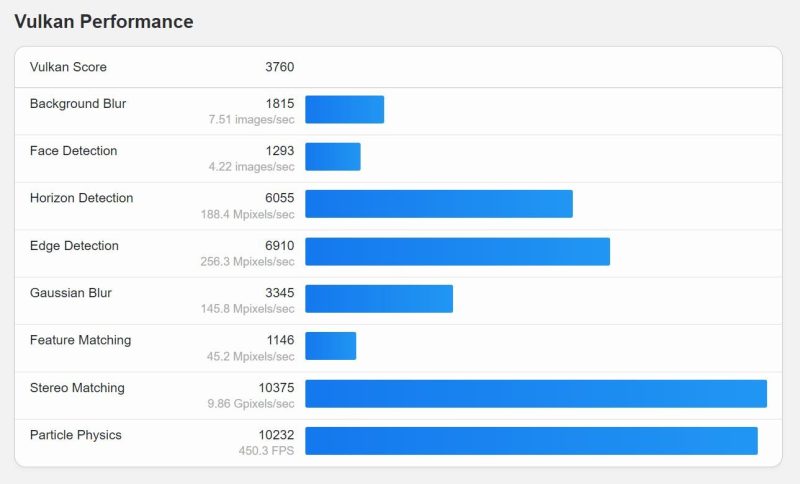800x484 pixels.
Task: Select the Edge Detection blue bar
Action: 457,252
